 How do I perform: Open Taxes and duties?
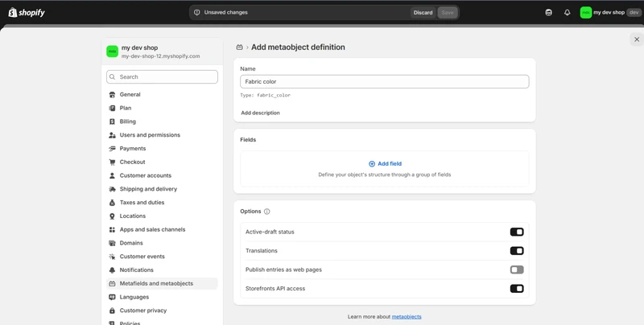[162, 203]
